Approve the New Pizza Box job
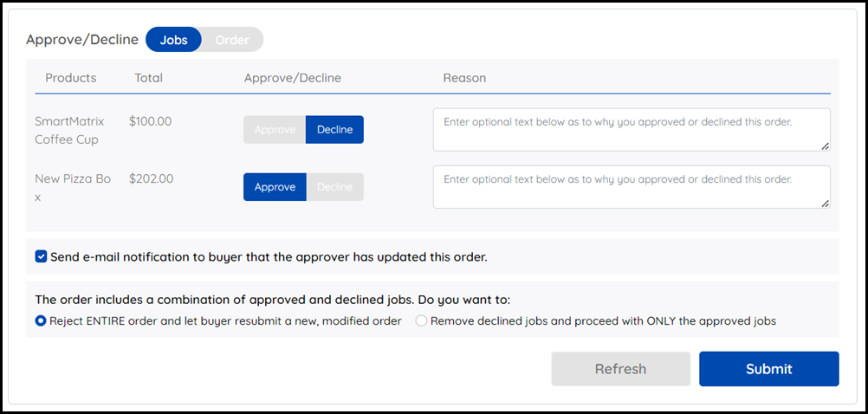Viewport: 868px width, 414px height. click(275, 187)
